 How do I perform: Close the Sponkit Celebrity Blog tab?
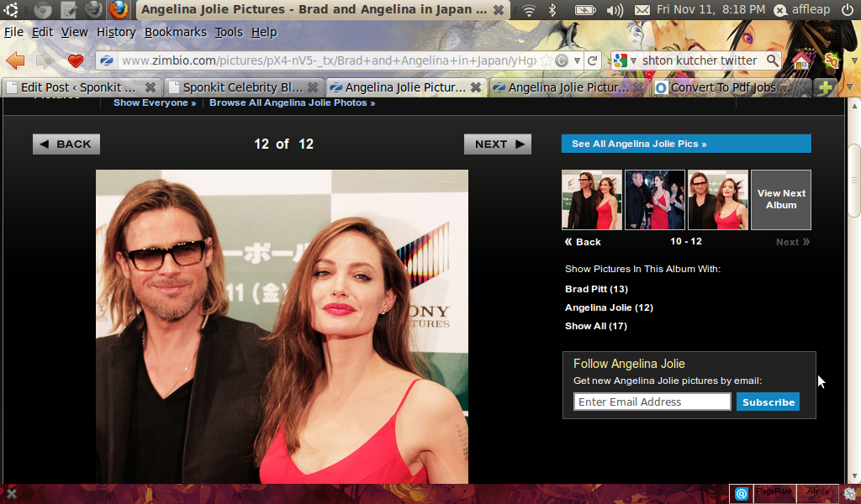[x=313, y=87]
